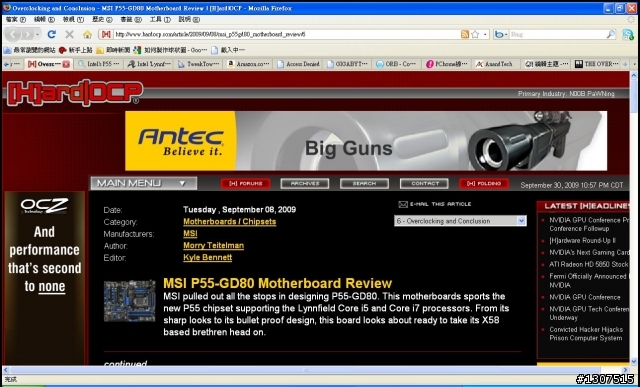
Task: Open the Convicted Hacker Hijacks headline
Action: click(x=586, y=334)
